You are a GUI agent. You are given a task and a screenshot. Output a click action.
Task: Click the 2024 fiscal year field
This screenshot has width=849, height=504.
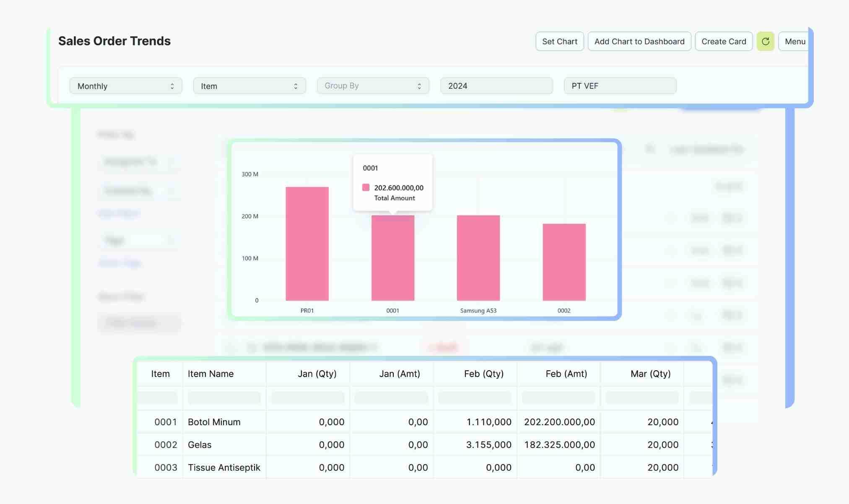point(496,86)
